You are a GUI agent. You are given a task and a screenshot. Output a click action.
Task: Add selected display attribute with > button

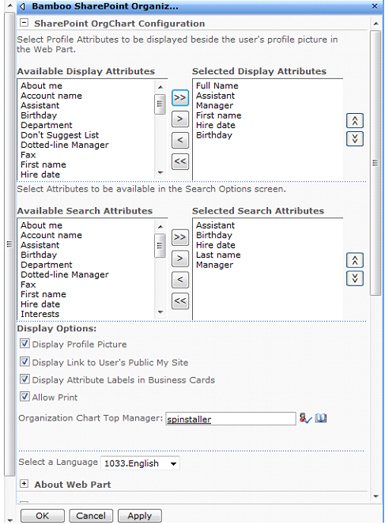tap(180, 119)
